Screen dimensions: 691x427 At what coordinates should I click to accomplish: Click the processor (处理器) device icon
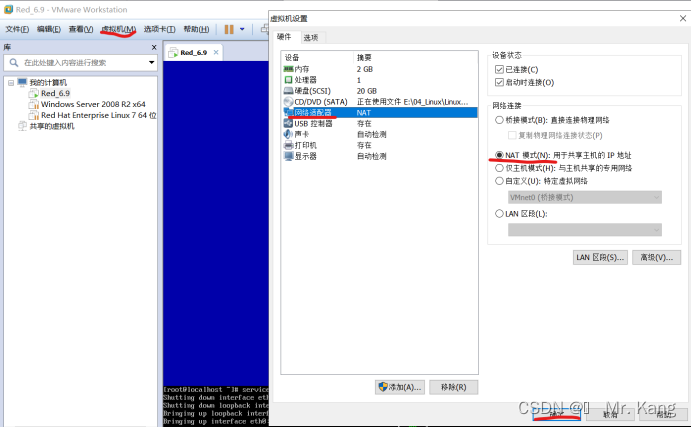(x=288, y=80)
